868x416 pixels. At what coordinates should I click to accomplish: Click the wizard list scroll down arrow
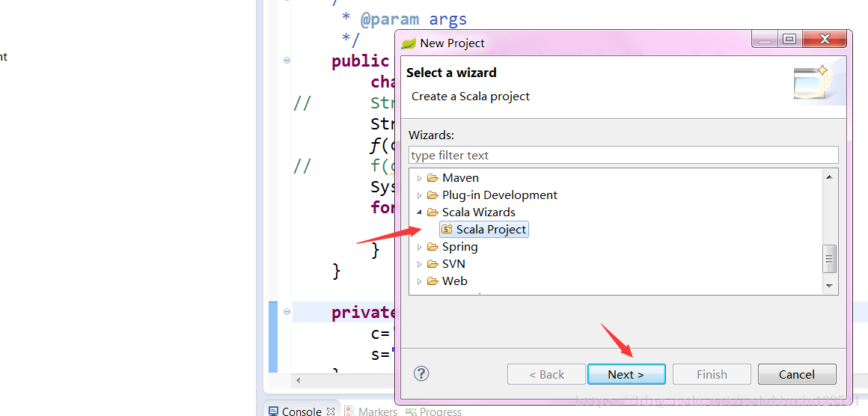pyautogui.click(x=828, y=286)
